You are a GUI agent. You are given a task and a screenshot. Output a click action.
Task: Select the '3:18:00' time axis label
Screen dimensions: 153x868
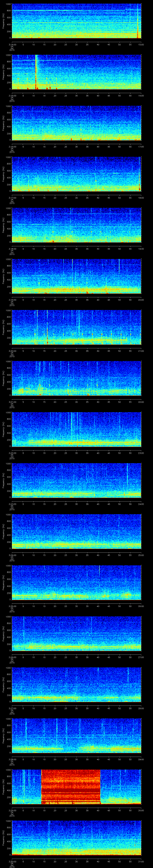[x=12, y=249]
